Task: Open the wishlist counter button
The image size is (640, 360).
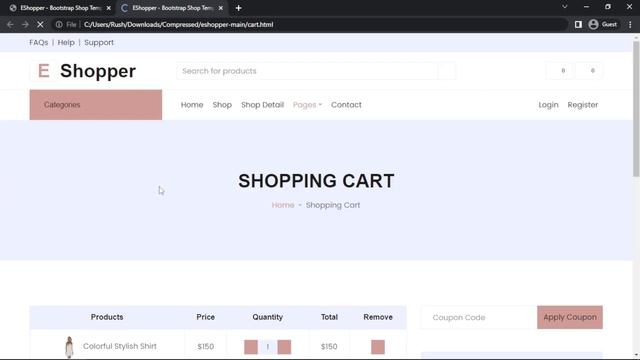Action: pos(560,71)
